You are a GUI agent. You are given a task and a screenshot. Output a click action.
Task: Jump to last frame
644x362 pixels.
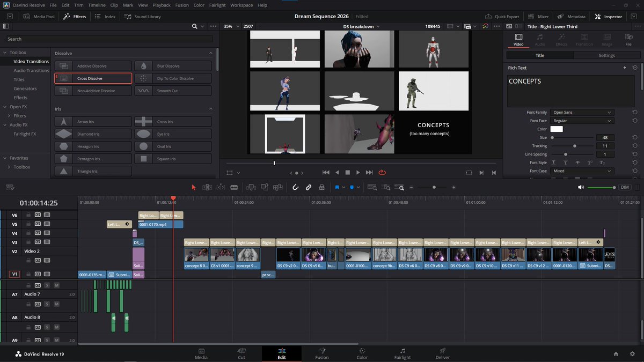(369, 173)
